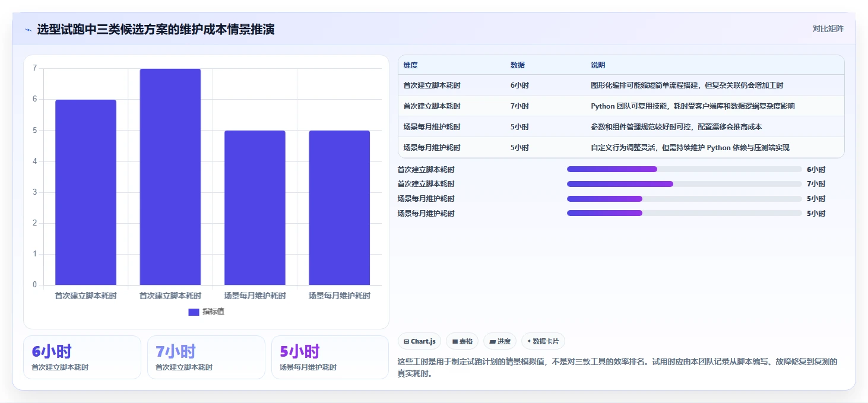This screenshot has width=868, height=403.
Task: Select the description starting with 自定义行为调整灵活
Action: click(690, 148)
